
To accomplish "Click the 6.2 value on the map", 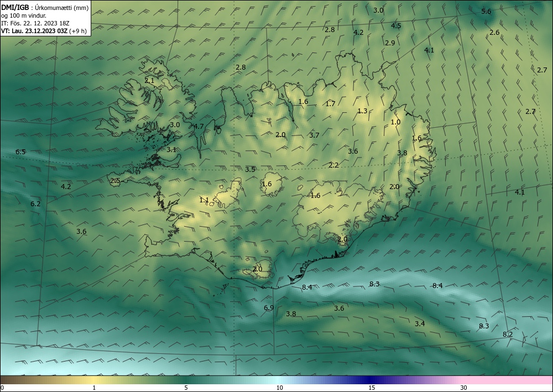I will [35, 204].
